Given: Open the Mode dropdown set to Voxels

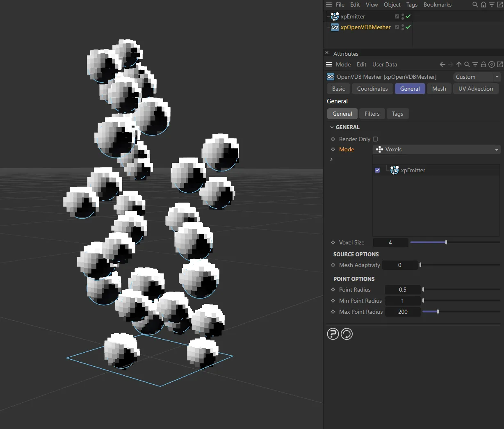Looking at the screenshot, I should click(x=436, y=149).
